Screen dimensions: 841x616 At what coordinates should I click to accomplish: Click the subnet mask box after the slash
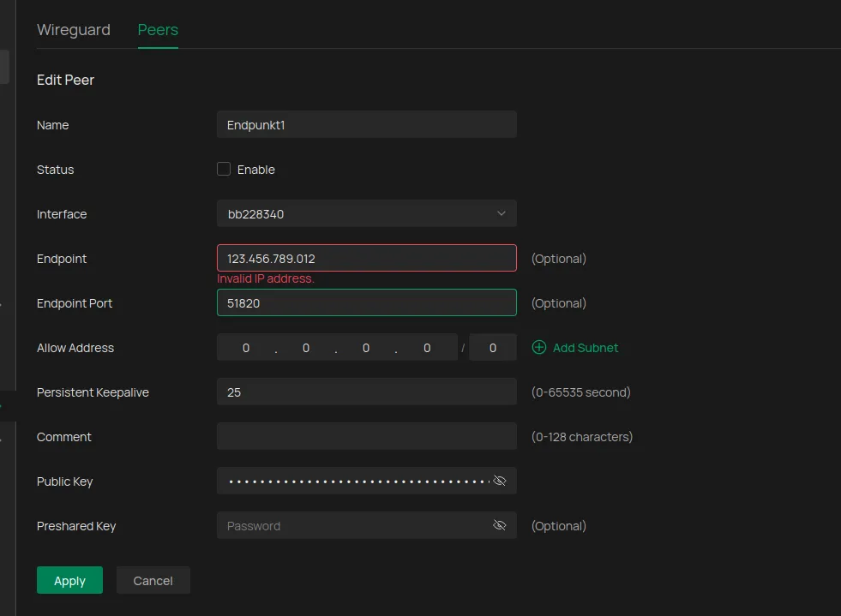493,347
